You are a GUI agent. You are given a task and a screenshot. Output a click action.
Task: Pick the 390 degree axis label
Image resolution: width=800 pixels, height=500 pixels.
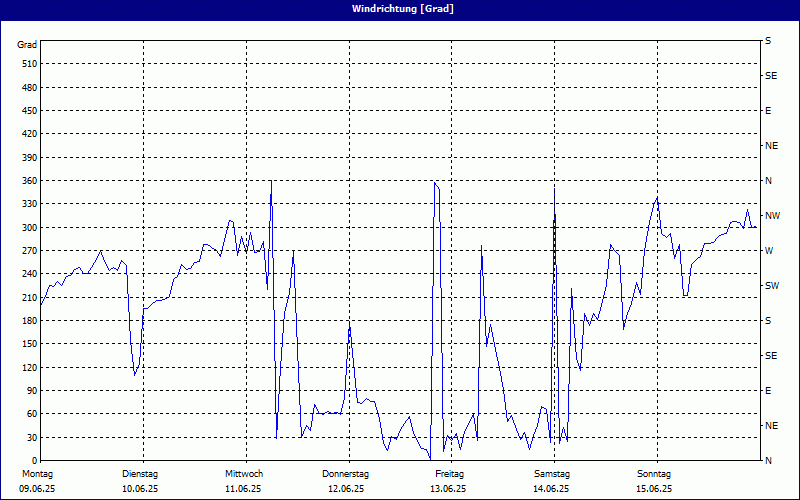point(30,158)
